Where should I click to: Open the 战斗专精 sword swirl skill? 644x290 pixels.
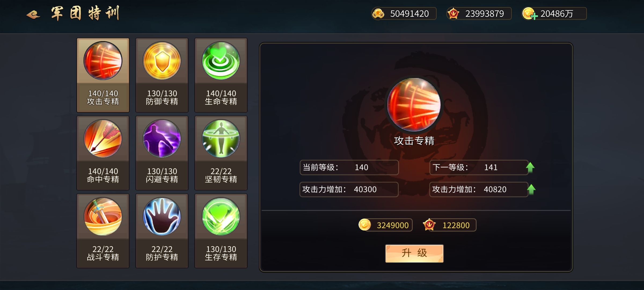point(103,216)
